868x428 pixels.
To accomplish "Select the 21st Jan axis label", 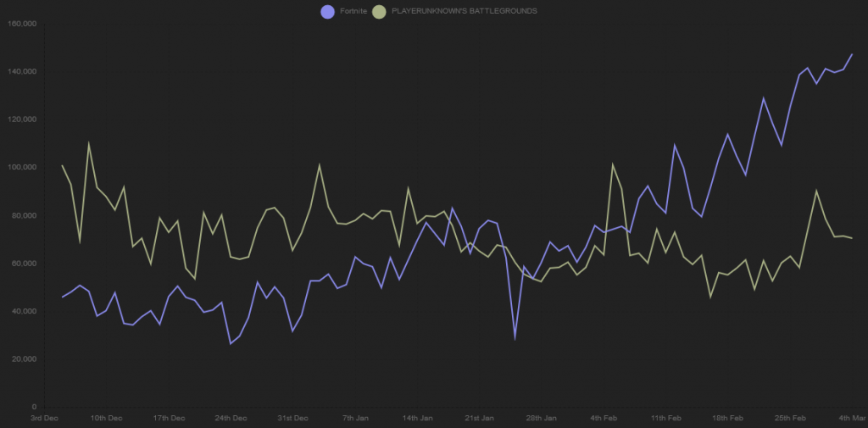I will pos(480,418).
